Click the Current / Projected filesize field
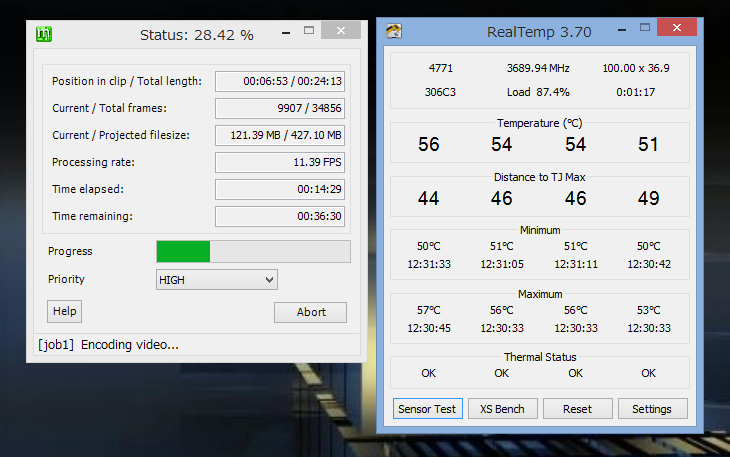Viewport: 730px width, 457px height. (x=280, y=135)
